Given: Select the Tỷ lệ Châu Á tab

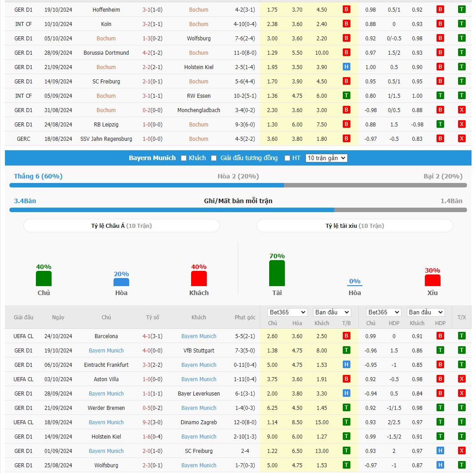Looking at the screenshot, I should coord(122,226).
